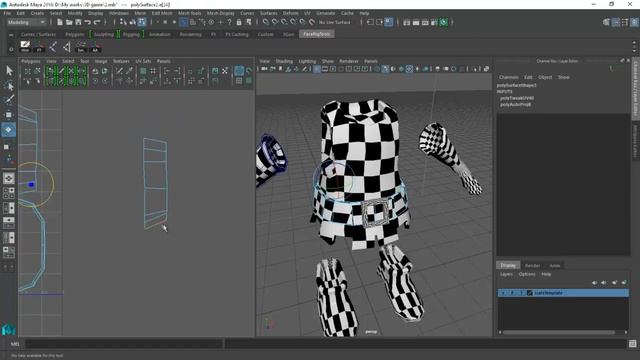Open the viewport Shading menu
The height and width of the screenshot is (360, 640).
pos(284,61)
